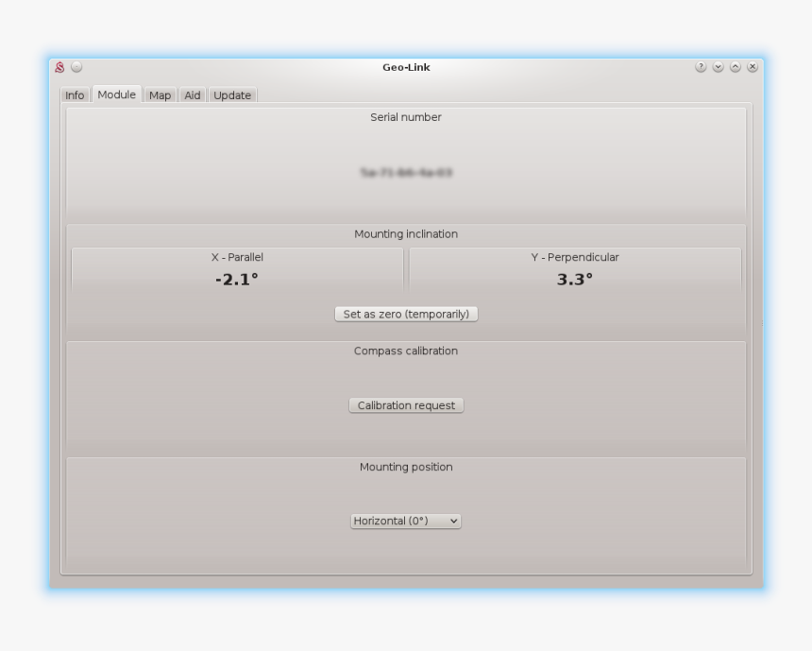This screenshot has width=812, height=651.
Task: Open the title bar help question mark
Action: click(x=701, y=67)
